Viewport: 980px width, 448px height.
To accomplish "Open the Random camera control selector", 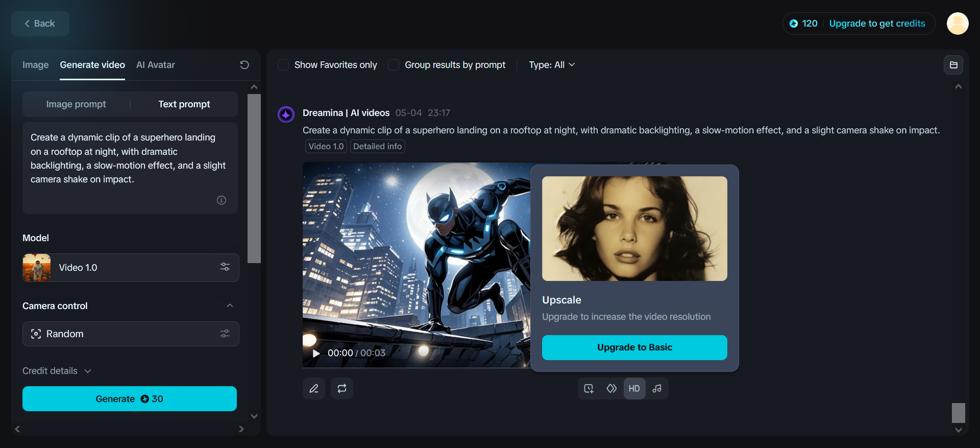I will click(131, 334).
